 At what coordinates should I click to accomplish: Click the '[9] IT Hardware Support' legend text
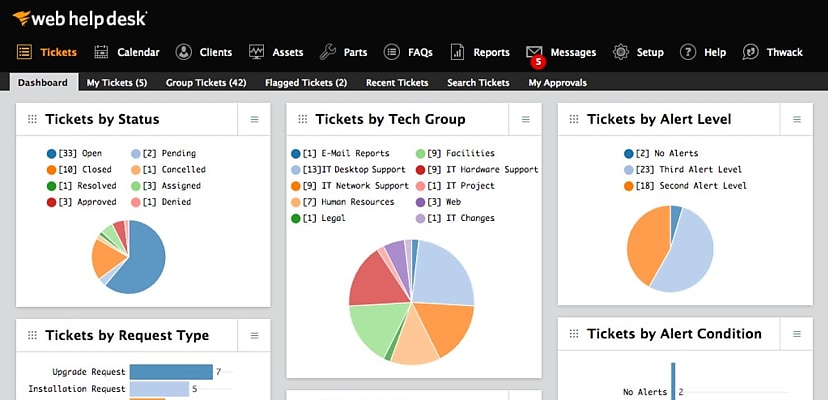coord(483,170)
